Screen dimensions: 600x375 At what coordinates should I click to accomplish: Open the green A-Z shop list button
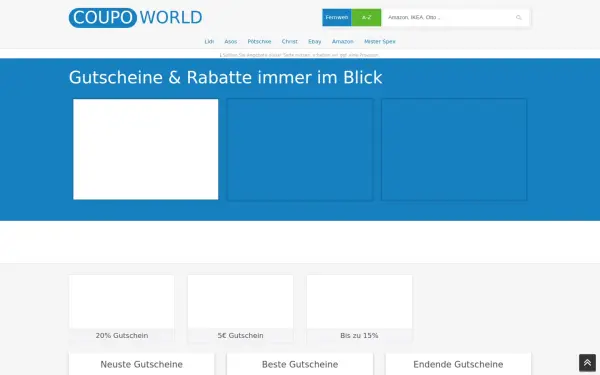(366, 18)
